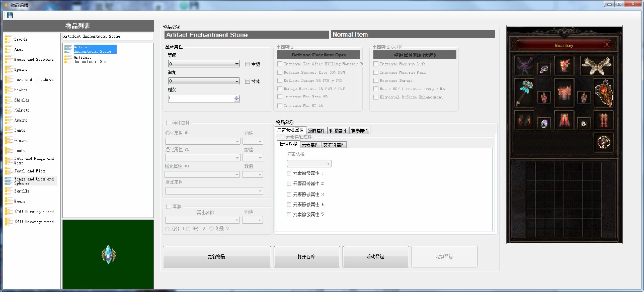The image size is (644, 292).
Task: Select the flaming shield slot in Inventory
Action: click(604, 93)
